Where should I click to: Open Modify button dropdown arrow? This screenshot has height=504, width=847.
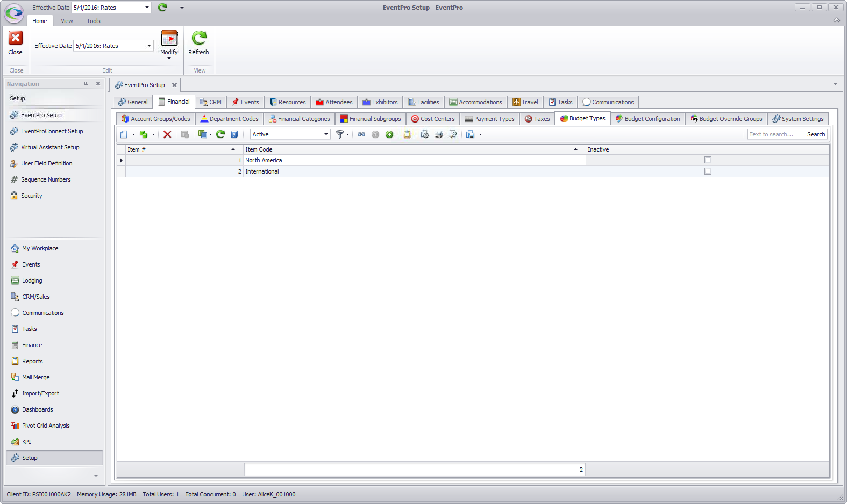coord(169,59)
